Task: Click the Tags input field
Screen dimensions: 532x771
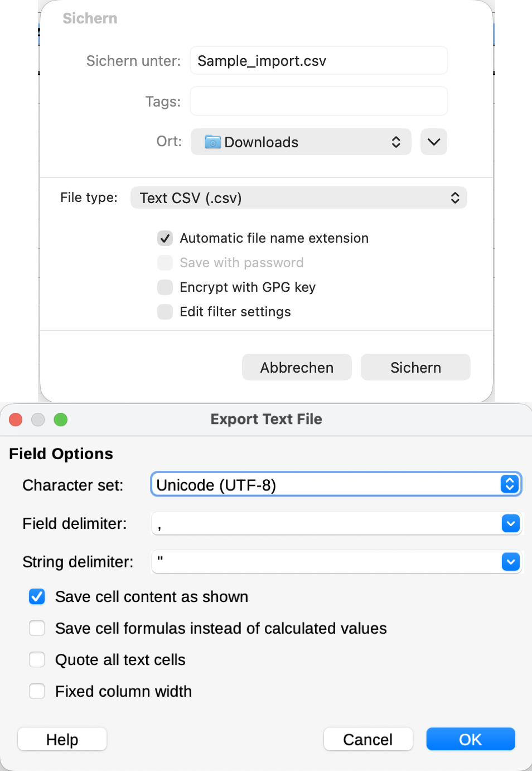Action: tap(319, 101)
